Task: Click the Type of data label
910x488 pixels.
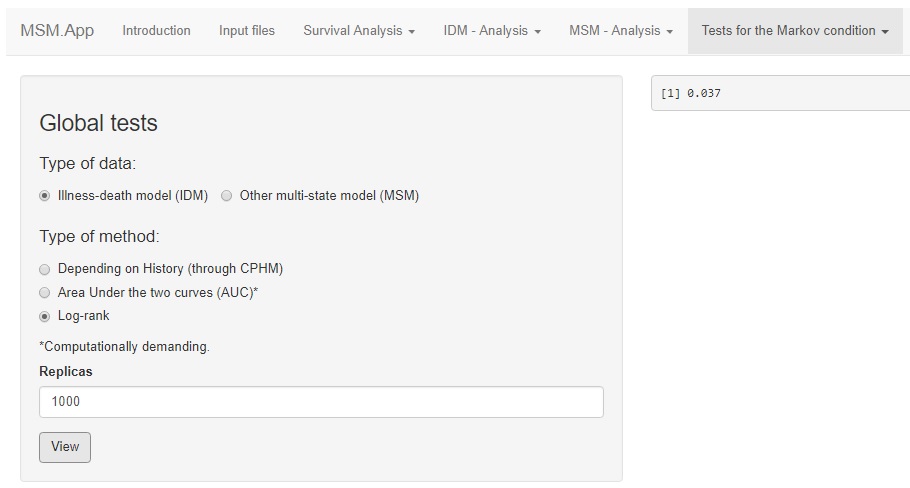Action: click(87, 164)
